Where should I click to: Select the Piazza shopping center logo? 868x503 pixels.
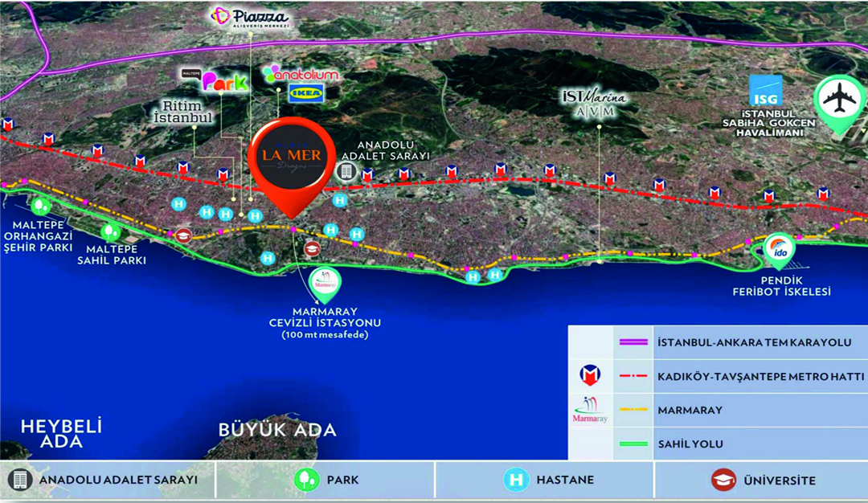pos(249,18)
